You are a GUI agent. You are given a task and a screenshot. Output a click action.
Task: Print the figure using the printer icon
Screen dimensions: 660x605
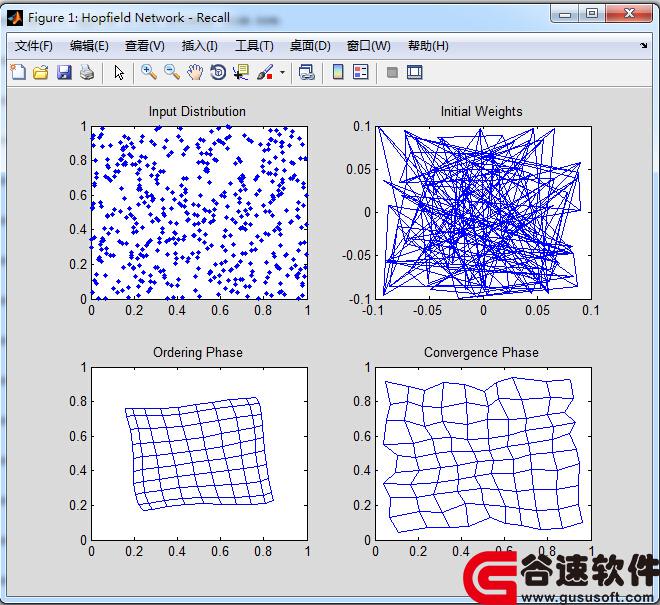tap(87, 72)
